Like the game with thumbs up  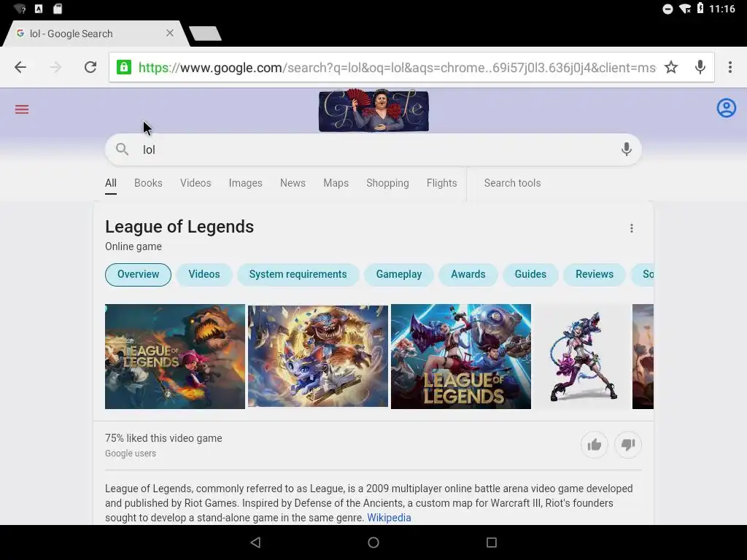594,445
